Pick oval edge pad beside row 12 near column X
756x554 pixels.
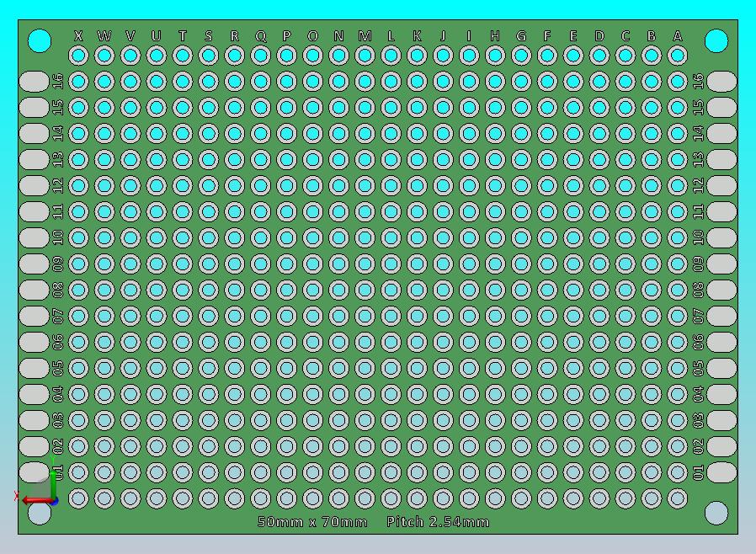35,185
